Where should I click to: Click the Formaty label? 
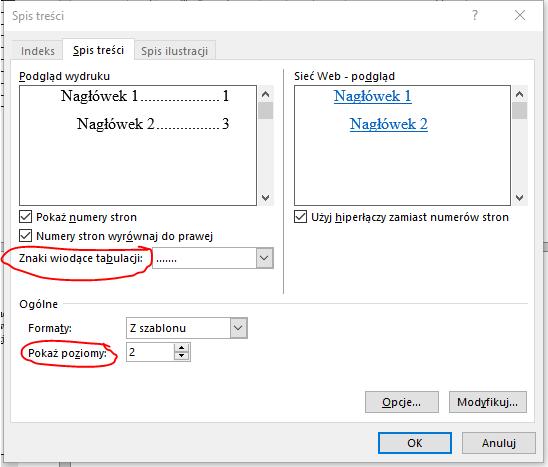point(50,328)
